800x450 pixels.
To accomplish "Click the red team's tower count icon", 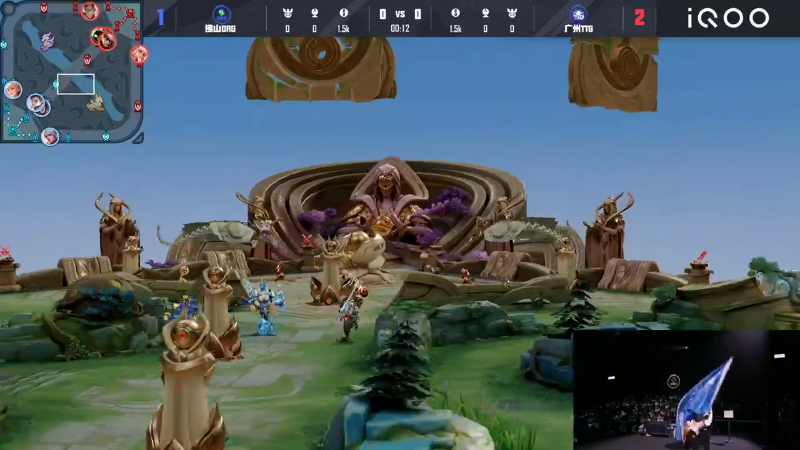I will point(485,13).
